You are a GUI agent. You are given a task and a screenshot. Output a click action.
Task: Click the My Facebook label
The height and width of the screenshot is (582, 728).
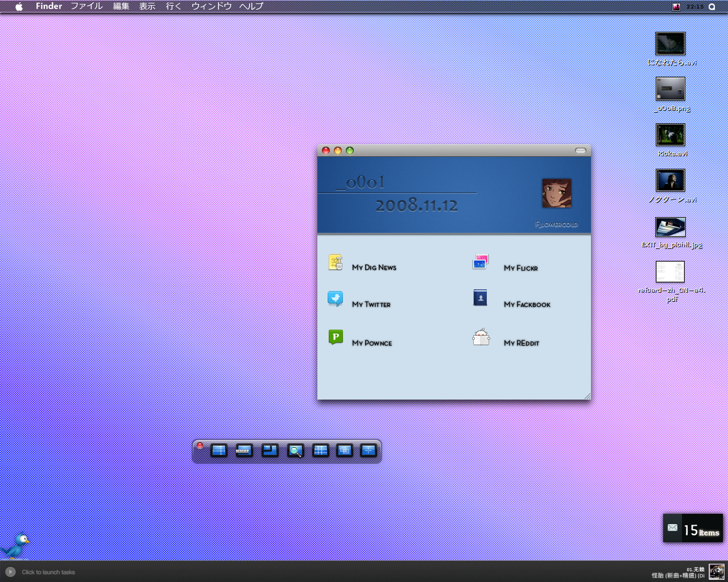[x=527, y=304]
